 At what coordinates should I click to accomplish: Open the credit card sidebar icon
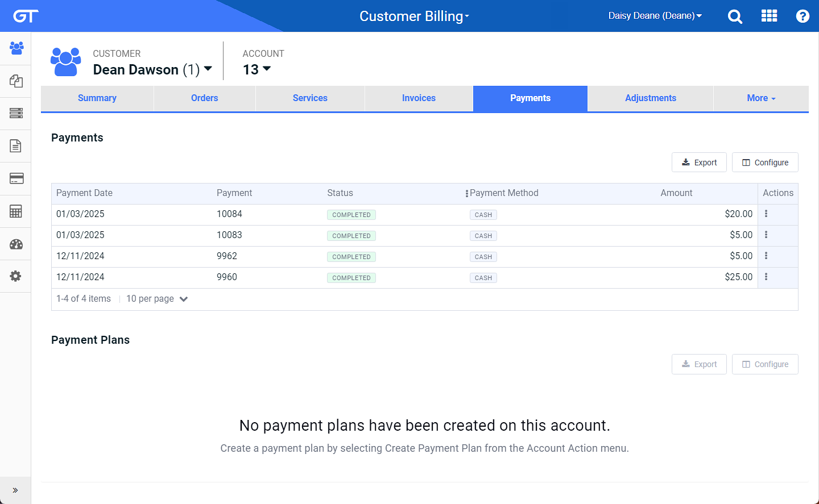point(16,178)
